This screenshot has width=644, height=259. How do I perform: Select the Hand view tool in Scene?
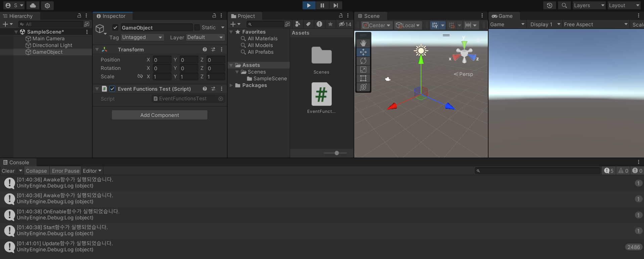pyautogui.click(x=363, y=43)
